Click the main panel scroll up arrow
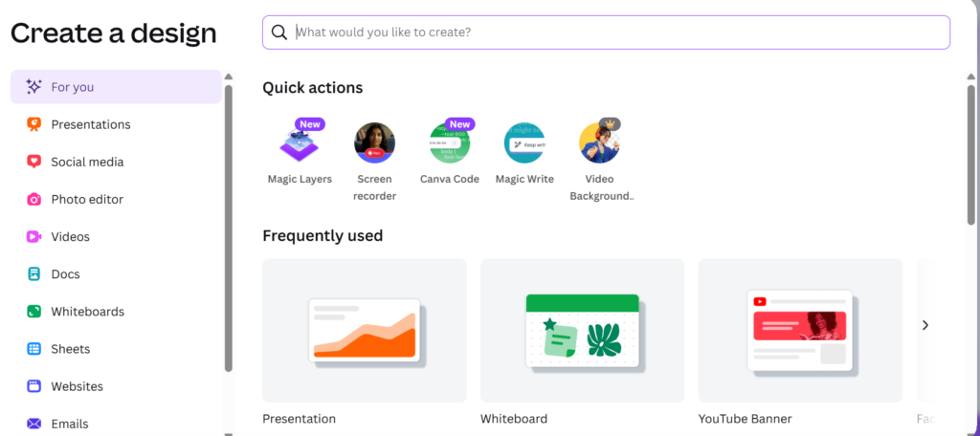The height and width of the screenshot is (436, 980). click(x=970, y=76)
